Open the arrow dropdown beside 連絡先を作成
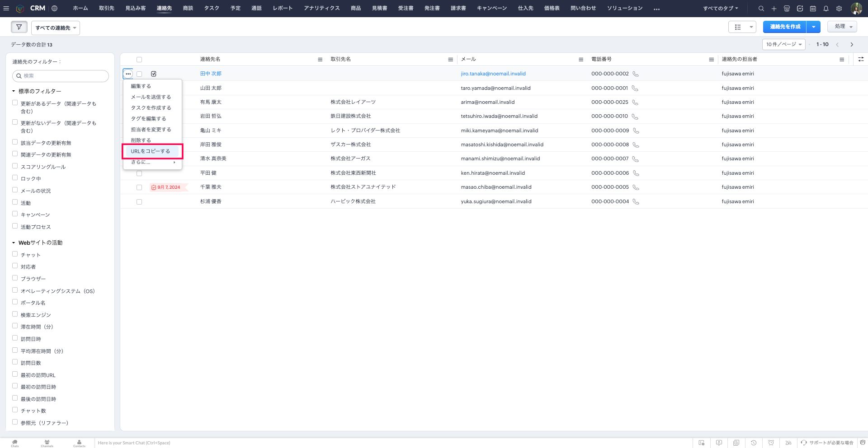868x448 pixels. click(813, 27)
